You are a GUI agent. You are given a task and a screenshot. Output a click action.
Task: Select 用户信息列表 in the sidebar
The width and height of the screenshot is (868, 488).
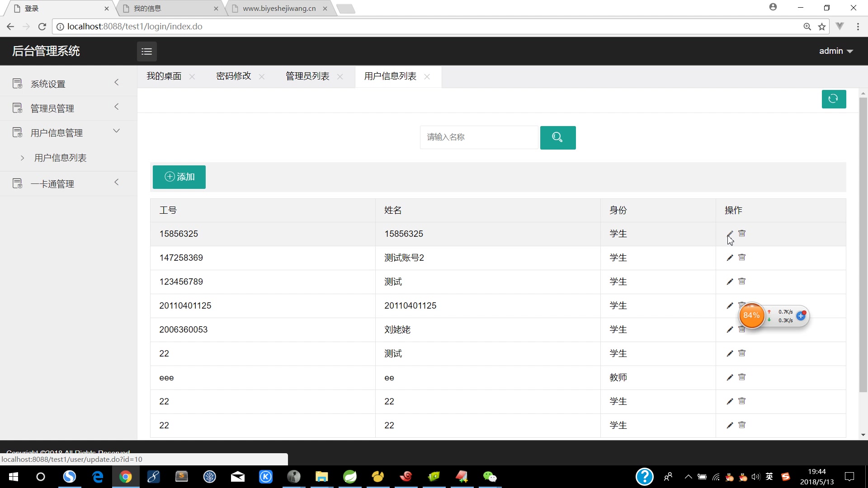[x=61, y=158]
